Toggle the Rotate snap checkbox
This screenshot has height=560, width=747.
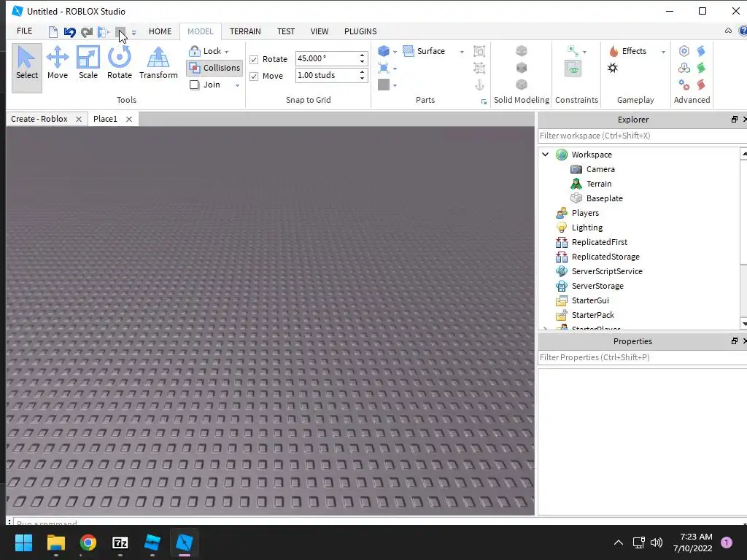254,60
